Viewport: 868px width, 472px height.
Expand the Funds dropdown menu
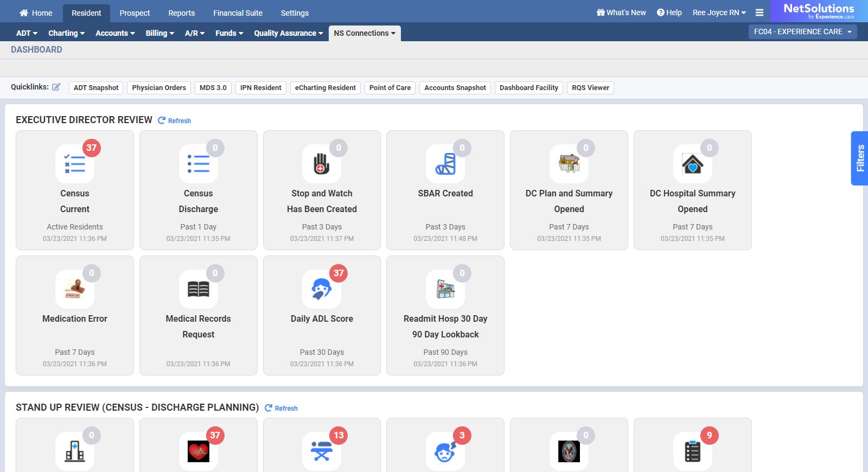click(x=229, y=33)
